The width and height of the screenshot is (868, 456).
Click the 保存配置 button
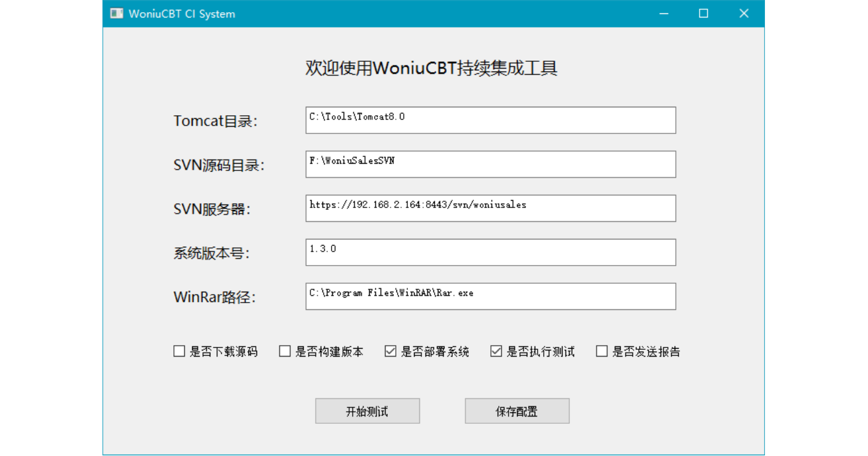(x=516, y=411)
